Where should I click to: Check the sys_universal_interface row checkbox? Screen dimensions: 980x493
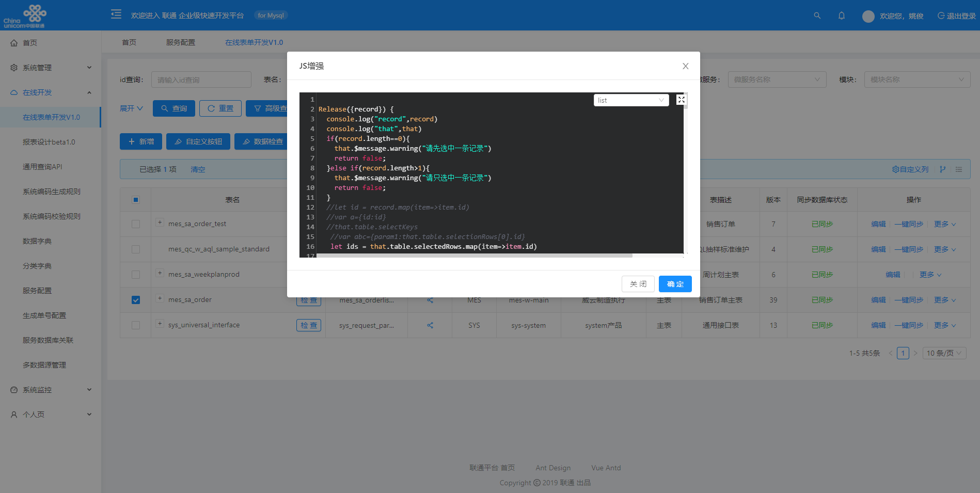point(136,325)
